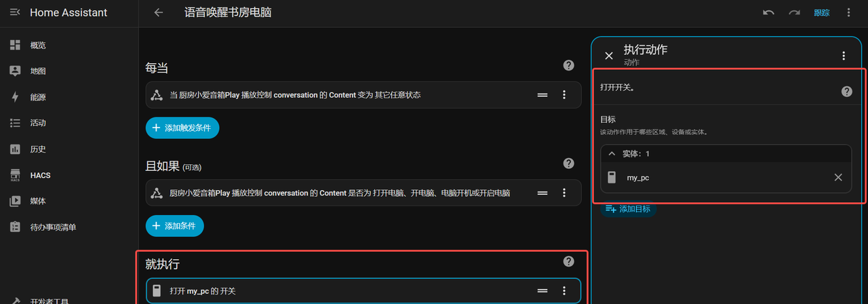Click 添加触发条件 button
The height and width of the screenshot is (304, 868).
(182, 128)
